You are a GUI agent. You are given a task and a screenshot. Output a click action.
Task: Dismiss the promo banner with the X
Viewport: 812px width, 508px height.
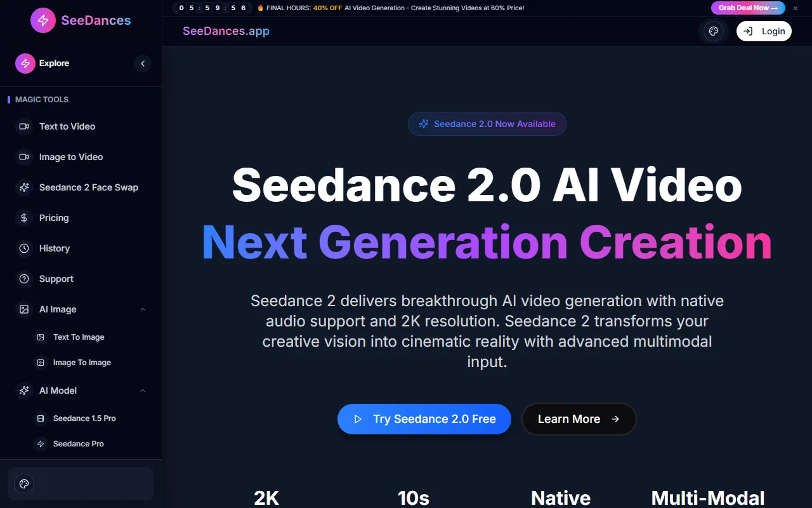(x=796, y=8)
